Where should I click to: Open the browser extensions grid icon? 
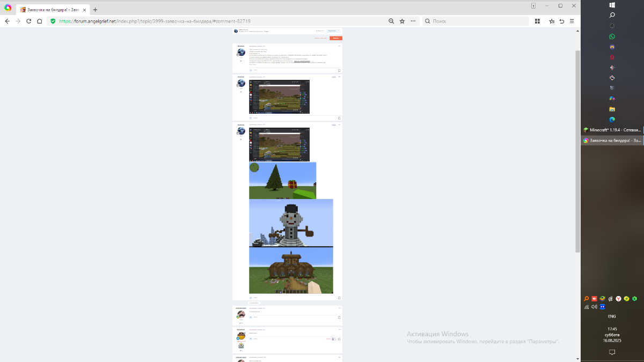tap(537, 21)
